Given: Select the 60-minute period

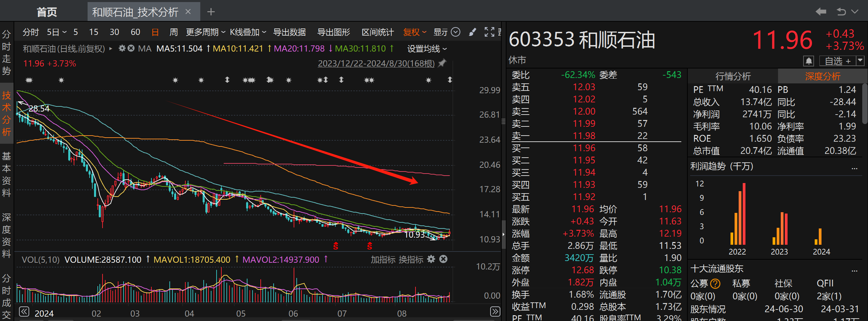Looking at the screenshot, I should coord(135,32).
